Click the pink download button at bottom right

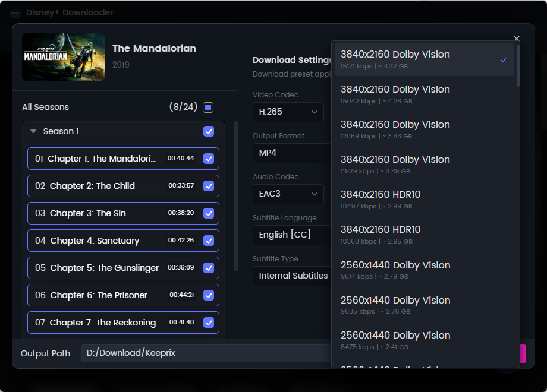(523, 353)
